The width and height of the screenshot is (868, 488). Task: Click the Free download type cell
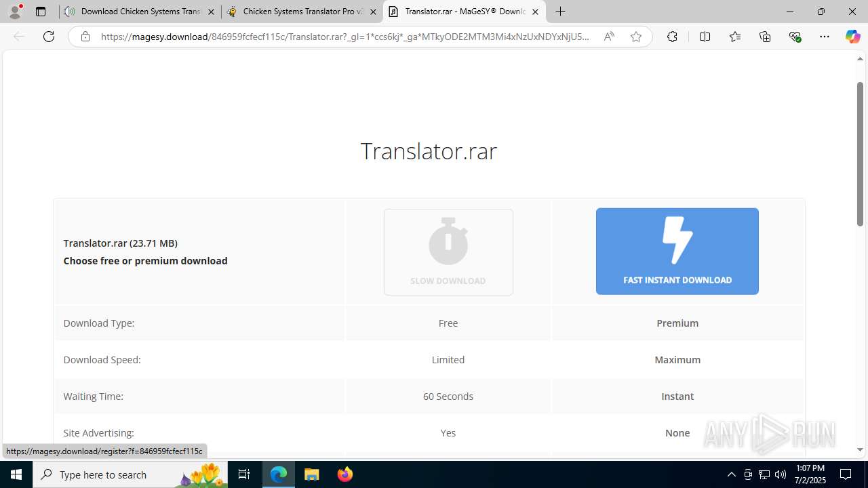(448, 323)
